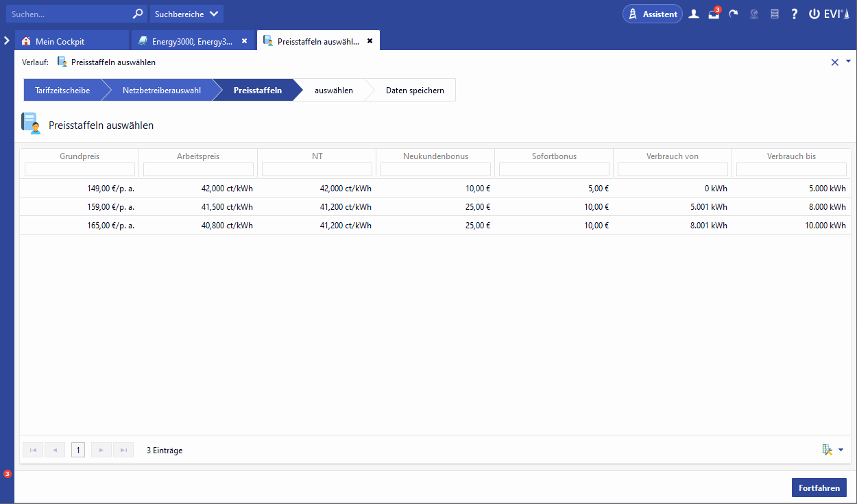Close the Preisstaffeln auswählen tab
Image resolution: width=857 pixels, height=504 pixels.
coord(370,41)
